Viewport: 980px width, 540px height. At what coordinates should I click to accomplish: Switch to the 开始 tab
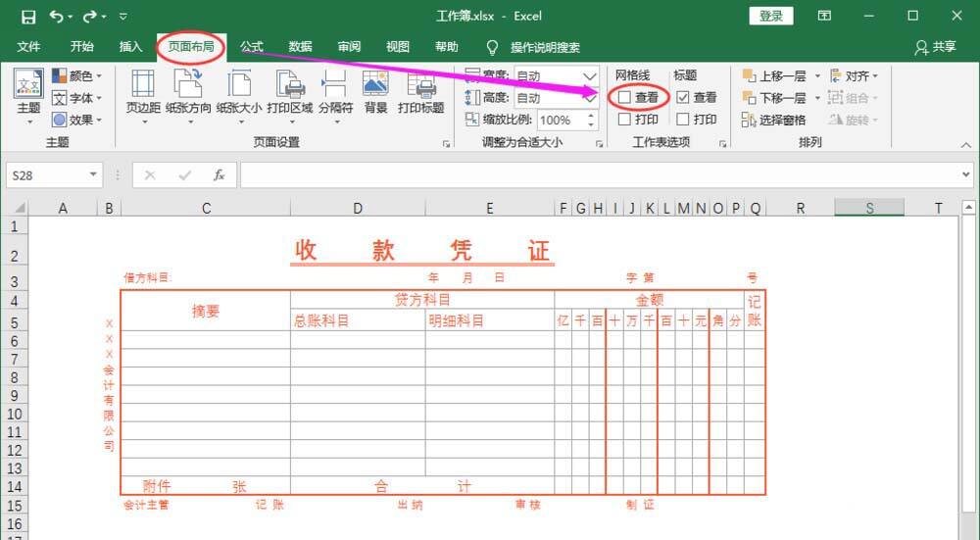pos(82,47)
